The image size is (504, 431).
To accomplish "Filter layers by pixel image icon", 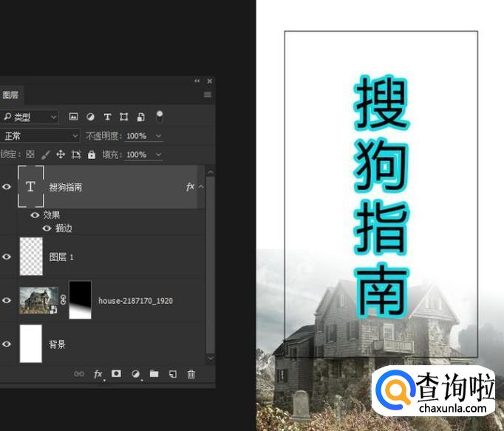I will pyautogui.click(x=74, y=117).
